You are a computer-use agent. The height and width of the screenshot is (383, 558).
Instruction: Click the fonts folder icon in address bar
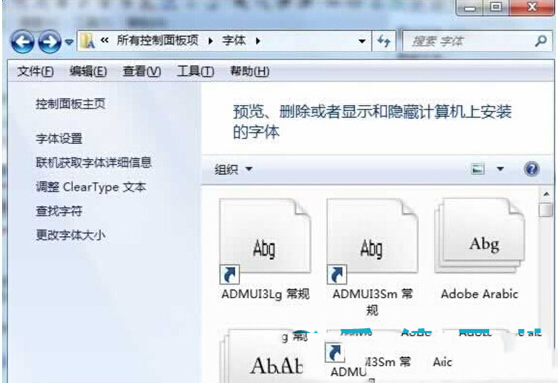(x=87, y=41)
